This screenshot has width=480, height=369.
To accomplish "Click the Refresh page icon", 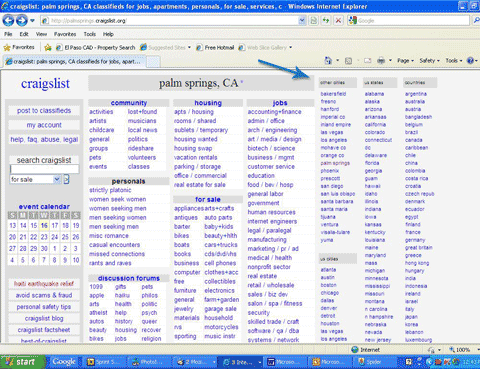I will 326,21.
